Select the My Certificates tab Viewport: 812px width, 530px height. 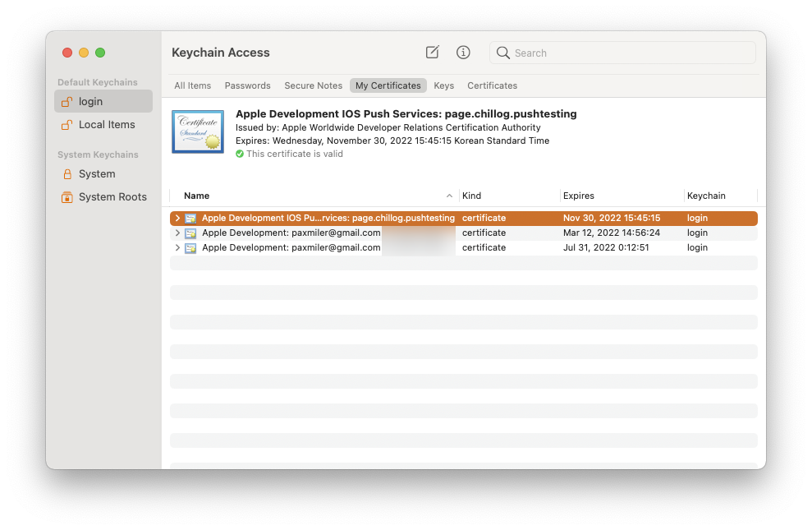(x=388, y=85)
